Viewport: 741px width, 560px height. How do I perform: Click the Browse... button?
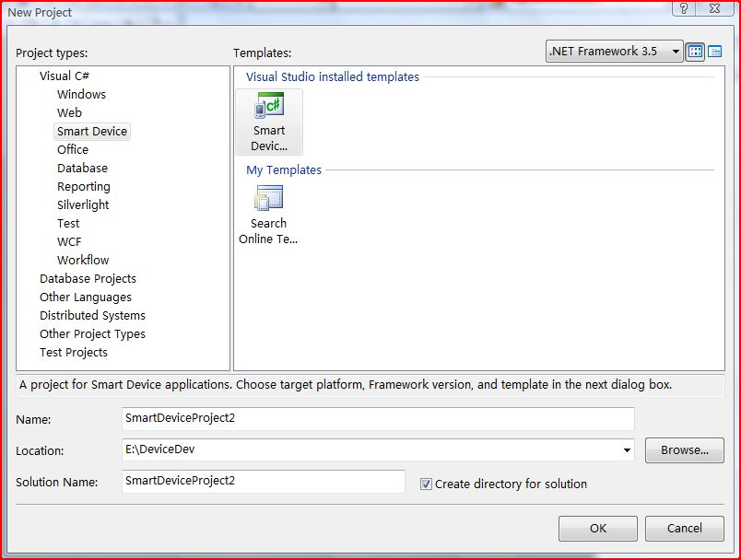(684, 450)
